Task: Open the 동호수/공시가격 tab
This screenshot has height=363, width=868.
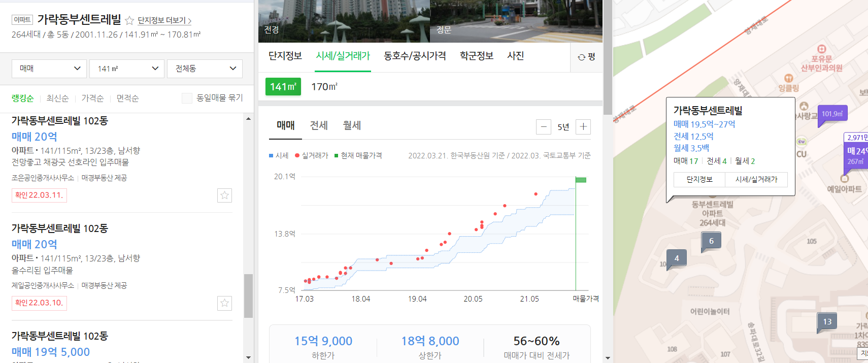Action: [x=415, y=56]
